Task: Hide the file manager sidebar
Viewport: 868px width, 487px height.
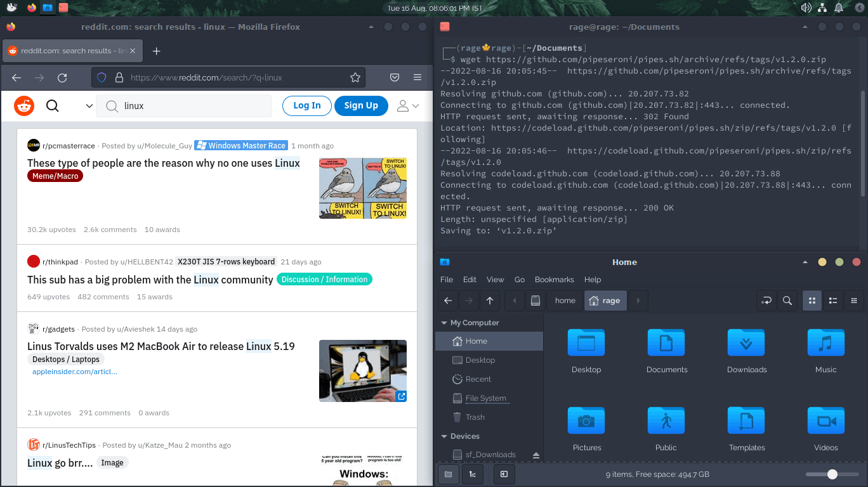Action: click(504, 474)
